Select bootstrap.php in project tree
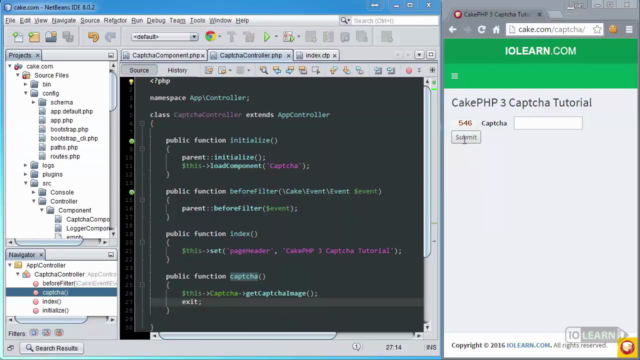The image size is (640, 360). pos(69,129)
